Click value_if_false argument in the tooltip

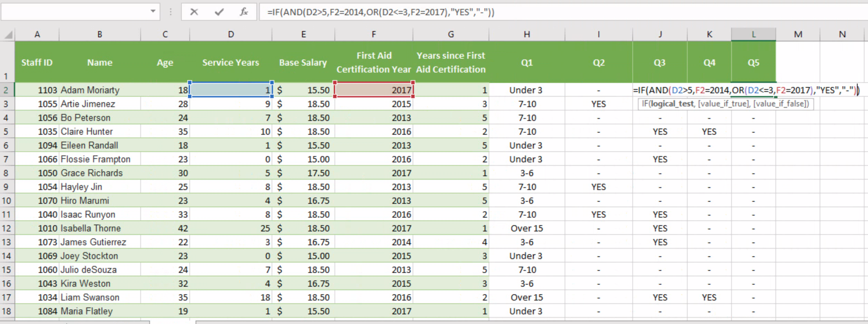pyautogui.click(x=780, y=104)
